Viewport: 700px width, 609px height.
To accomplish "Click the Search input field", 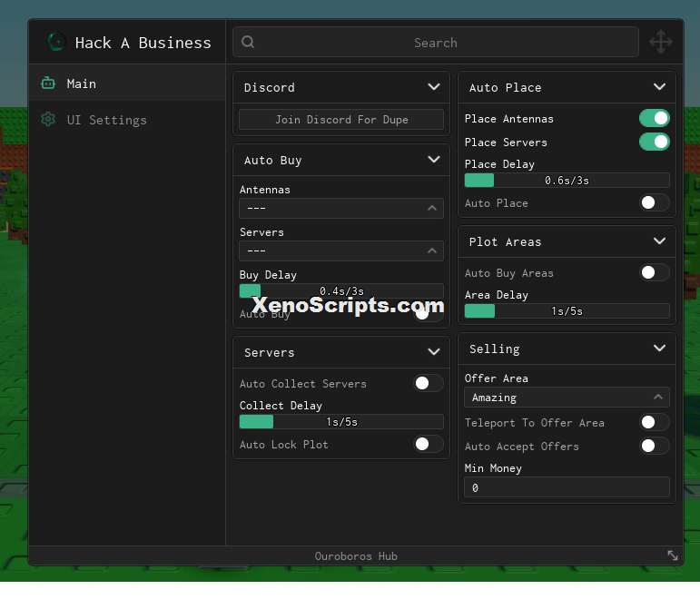I will 435,42.
